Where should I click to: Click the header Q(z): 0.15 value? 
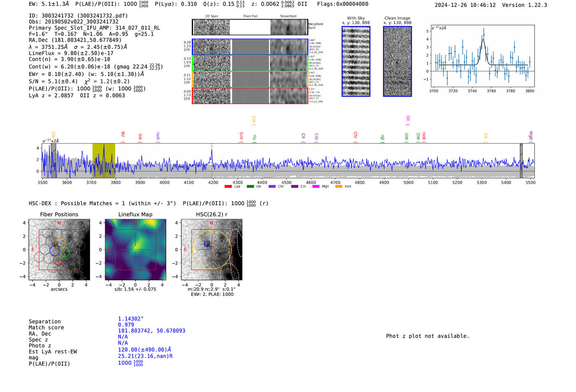click(x=224, y=4)
